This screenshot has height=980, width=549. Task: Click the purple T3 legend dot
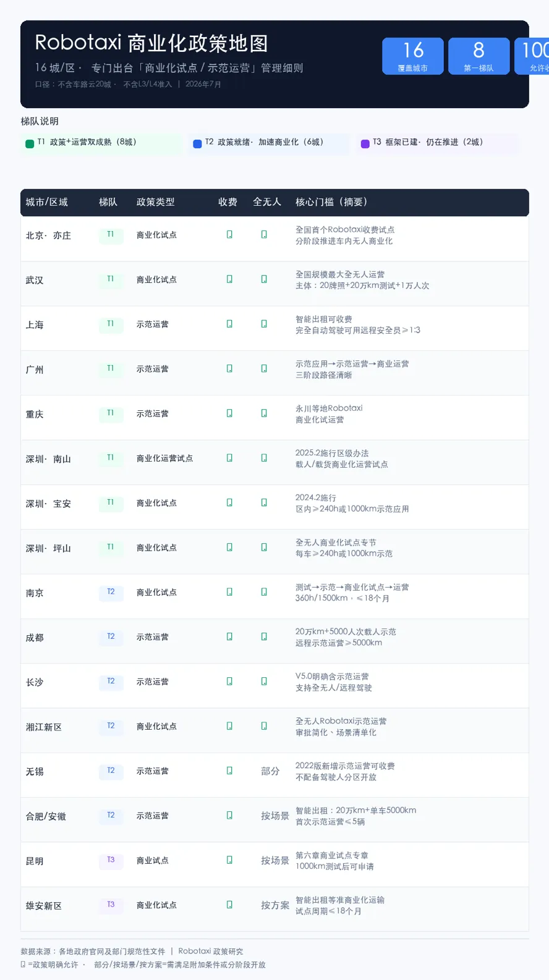coord(365,144)
